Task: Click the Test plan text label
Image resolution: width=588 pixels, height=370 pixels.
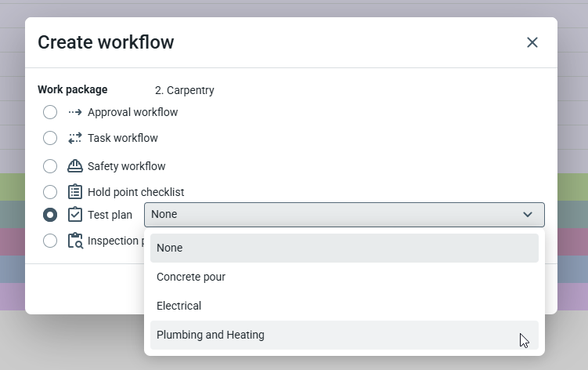Action: [110, 215]
